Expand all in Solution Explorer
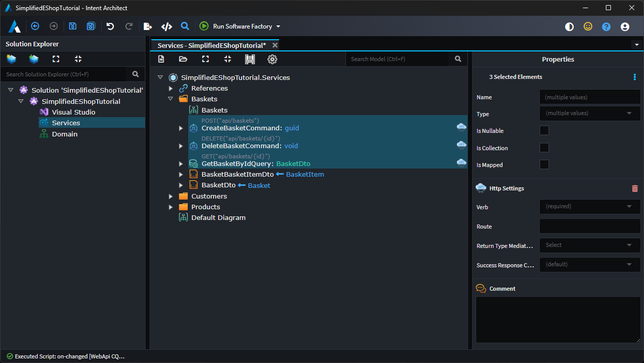Viewport: 644px width, 363px height. click(56, 59)
